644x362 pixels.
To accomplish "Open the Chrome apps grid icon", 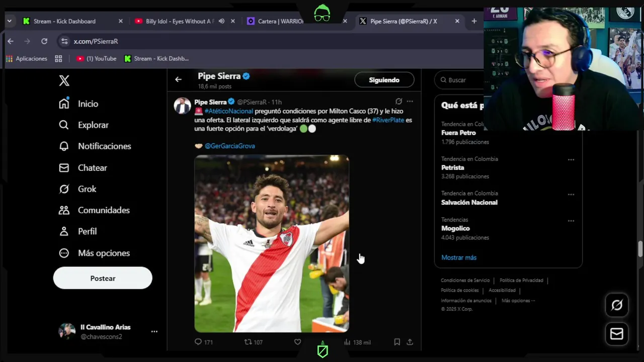I will pos(58,59).
